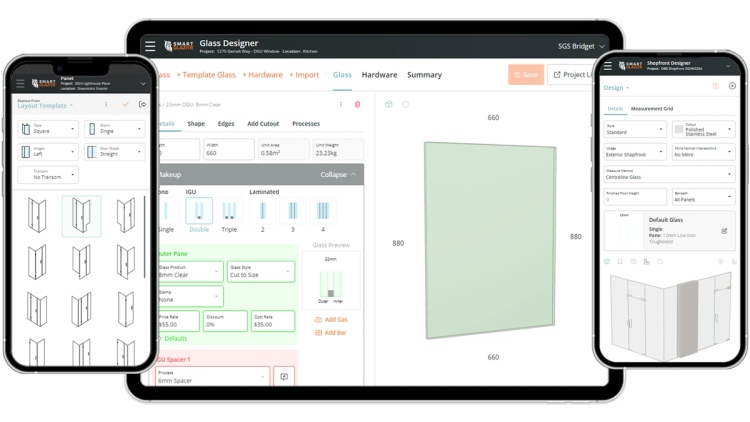Open Style Standard dropdown in Shopfront Designer
The height and width of the screenshot is (422, 750).
635,129
